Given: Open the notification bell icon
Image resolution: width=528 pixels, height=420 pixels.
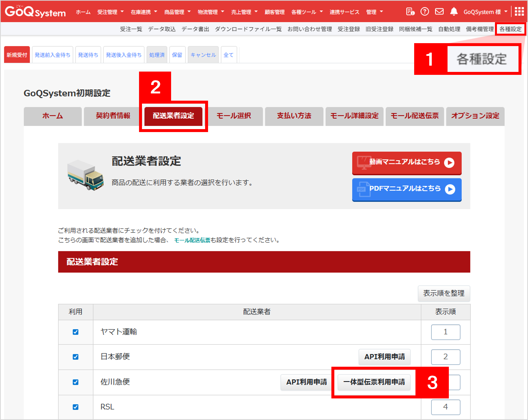Looking at the screenshot, I should [453, 12].
